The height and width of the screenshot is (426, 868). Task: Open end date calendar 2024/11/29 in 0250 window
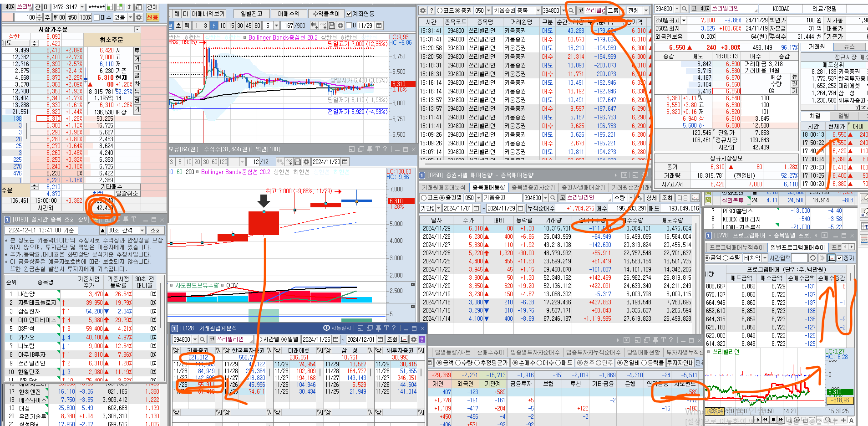520,208
